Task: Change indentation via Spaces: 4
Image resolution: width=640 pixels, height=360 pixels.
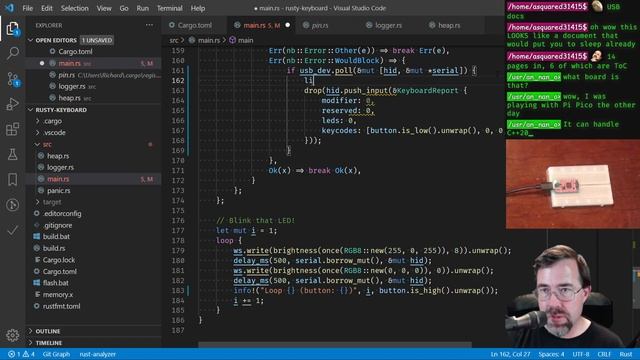Action: (x=551, y=354)
